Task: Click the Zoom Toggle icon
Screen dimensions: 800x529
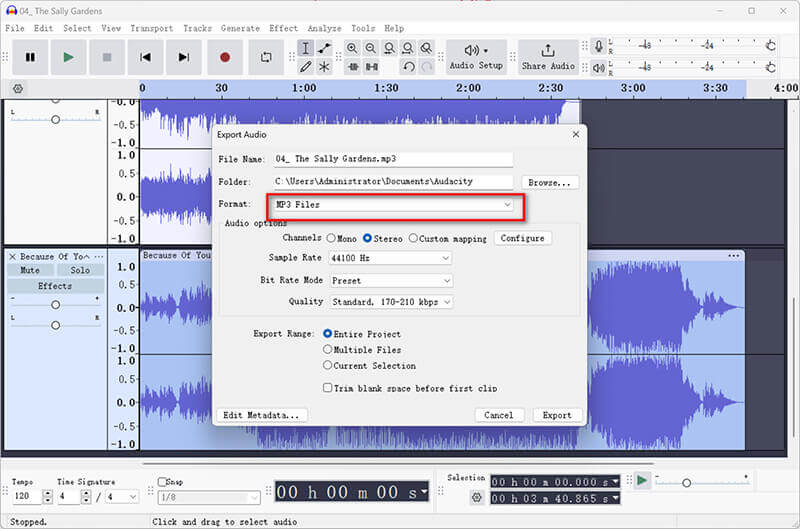Action: coord(426,48)
